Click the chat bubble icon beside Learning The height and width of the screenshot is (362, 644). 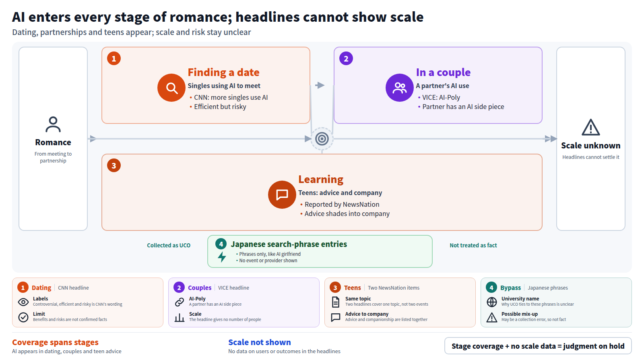282,195
